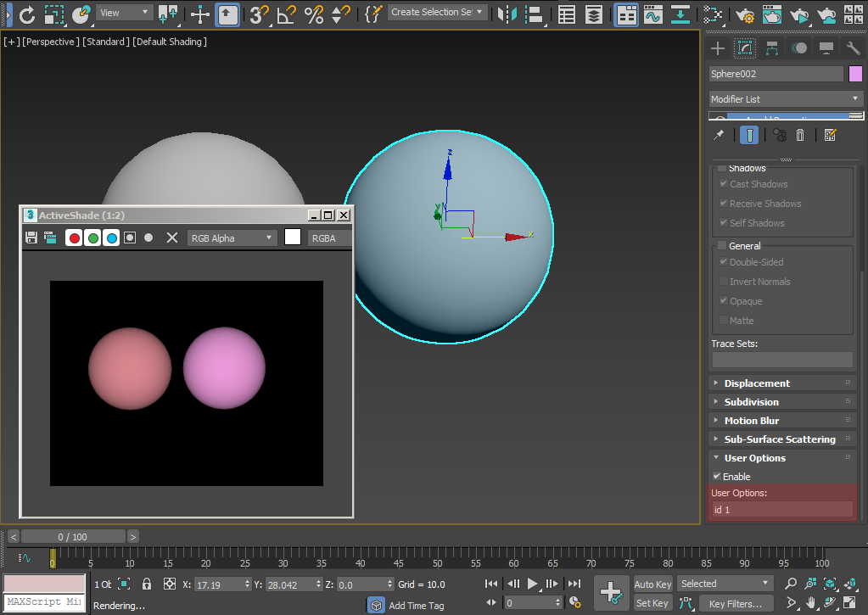This screenshot has height=615, width=868.
Task: Select the Move transform tool
Action: 200,14
